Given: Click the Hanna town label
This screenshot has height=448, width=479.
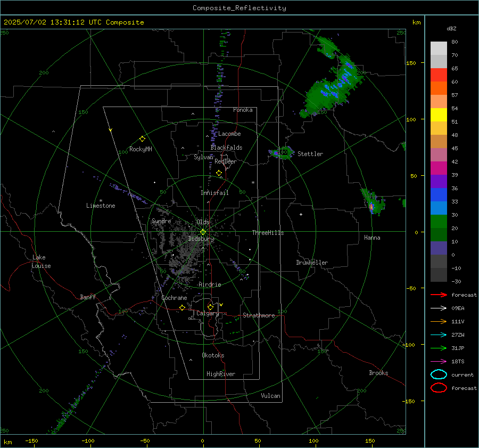Looking at the screenshot, I should point(372,238).
